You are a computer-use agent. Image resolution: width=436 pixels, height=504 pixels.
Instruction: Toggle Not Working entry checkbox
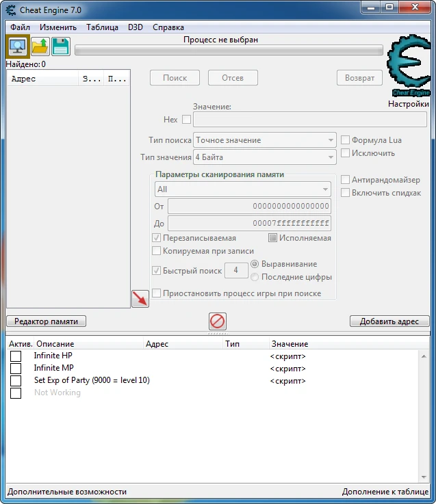click(x=16, y=393)
